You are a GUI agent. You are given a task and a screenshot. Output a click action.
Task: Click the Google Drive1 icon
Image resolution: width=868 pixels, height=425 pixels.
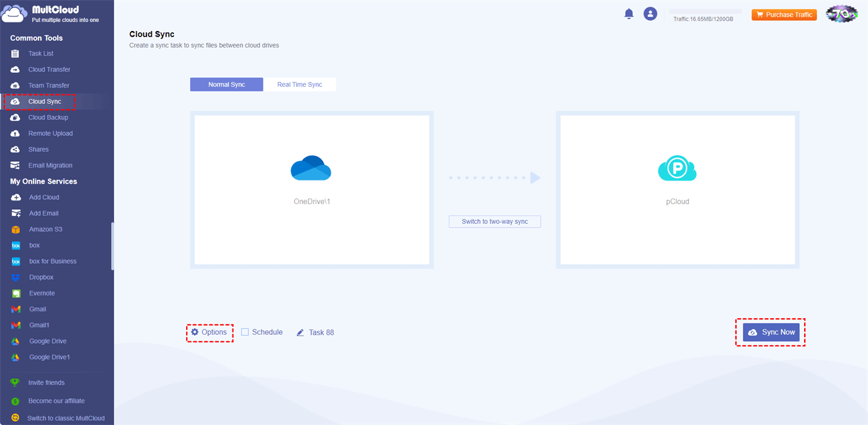[x=16, y=357]
